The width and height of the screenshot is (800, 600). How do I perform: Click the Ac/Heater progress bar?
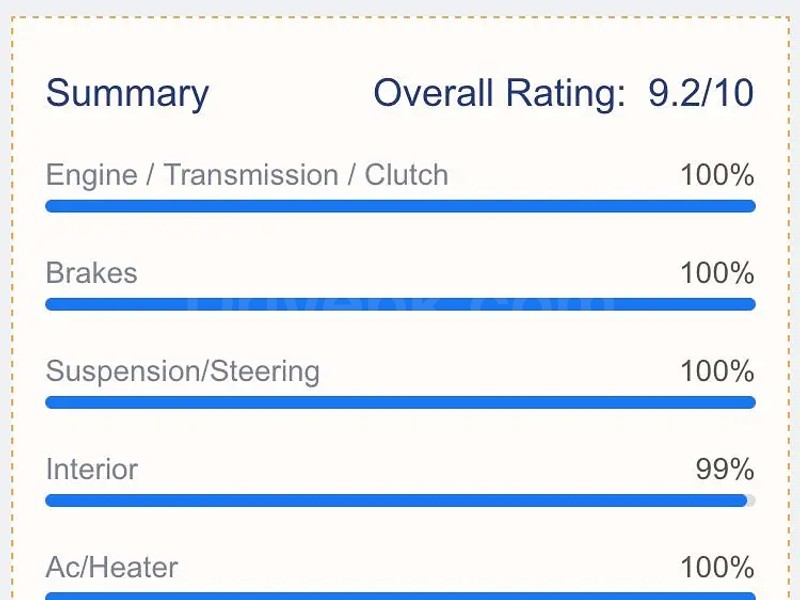click(x=400, y=596)
